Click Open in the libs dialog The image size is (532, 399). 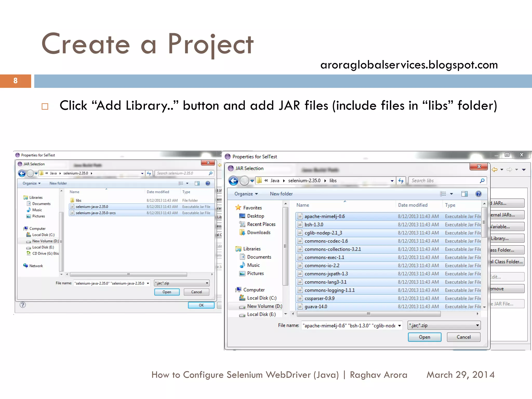[424, 337]
